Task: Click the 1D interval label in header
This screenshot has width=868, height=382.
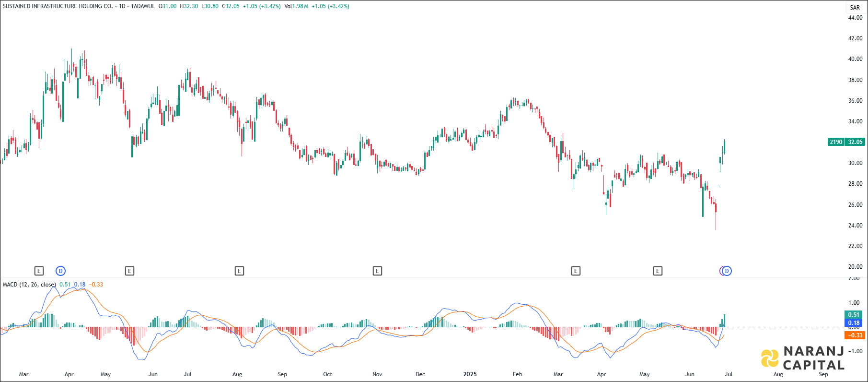Action: tap(122, 6)
